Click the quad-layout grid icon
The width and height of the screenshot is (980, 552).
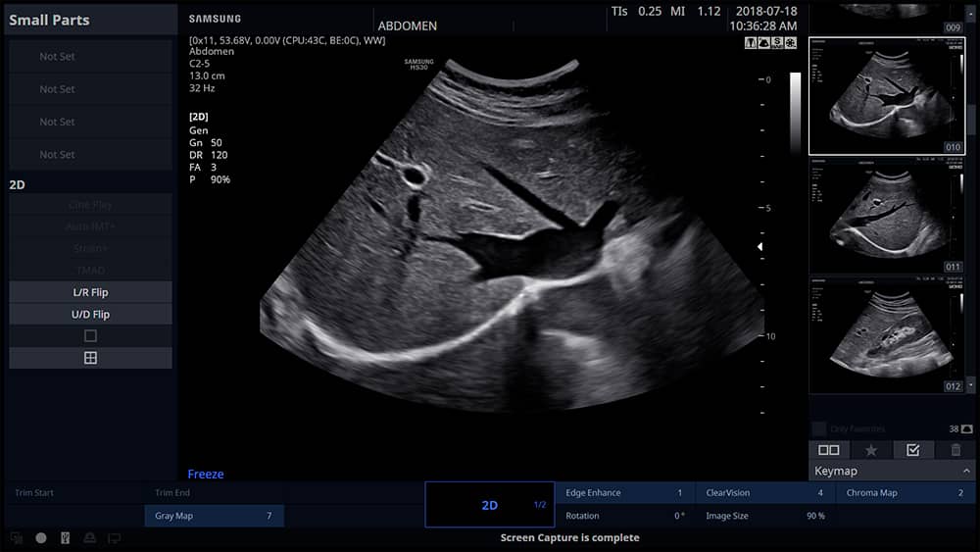click(x=90, y=358)
